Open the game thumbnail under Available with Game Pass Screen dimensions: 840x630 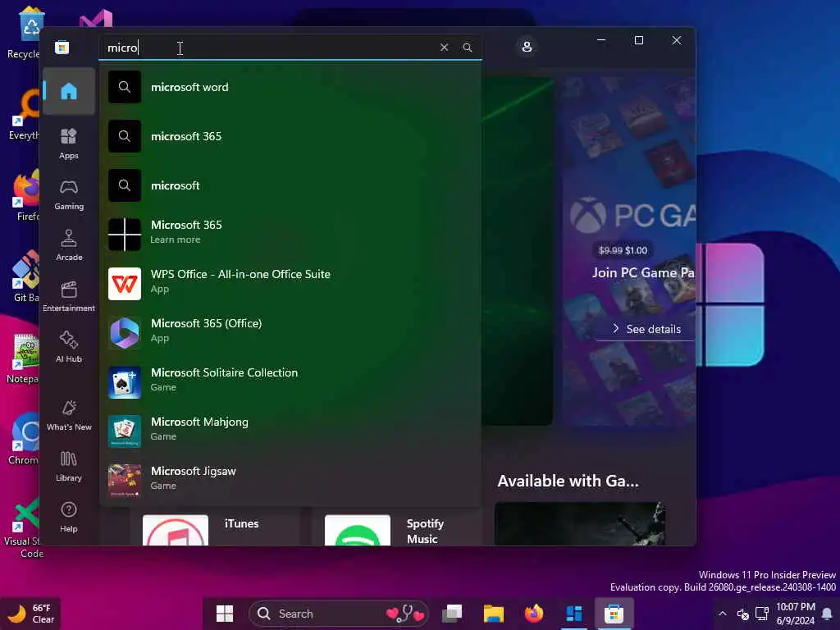[x=580, y=523]
